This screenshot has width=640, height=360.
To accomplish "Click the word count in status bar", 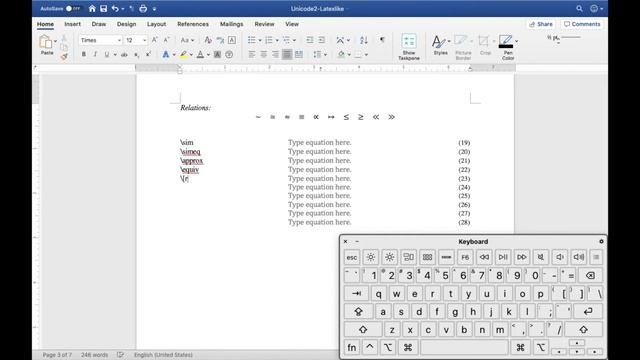I will coord(94,355).
